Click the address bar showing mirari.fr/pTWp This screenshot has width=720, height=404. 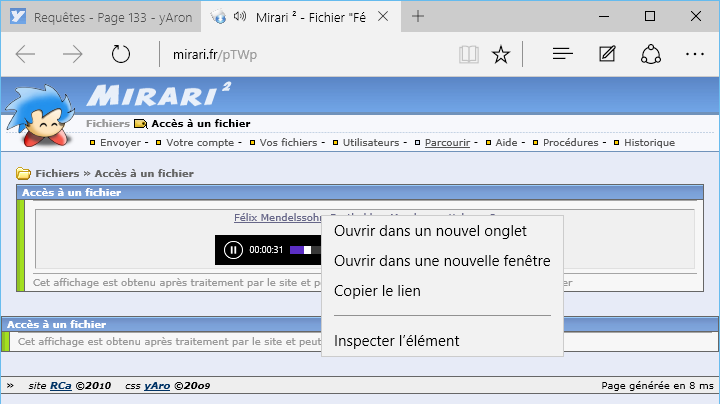(300, 55)
